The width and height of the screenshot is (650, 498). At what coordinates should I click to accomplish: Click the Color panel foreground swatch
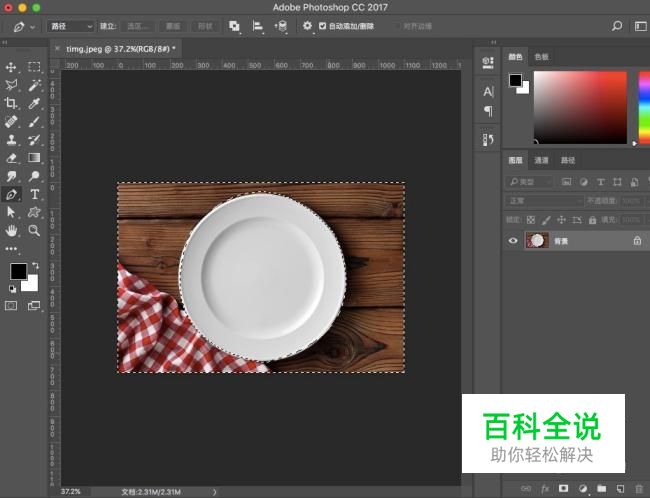pyautogui.click(x=515, y=80)
